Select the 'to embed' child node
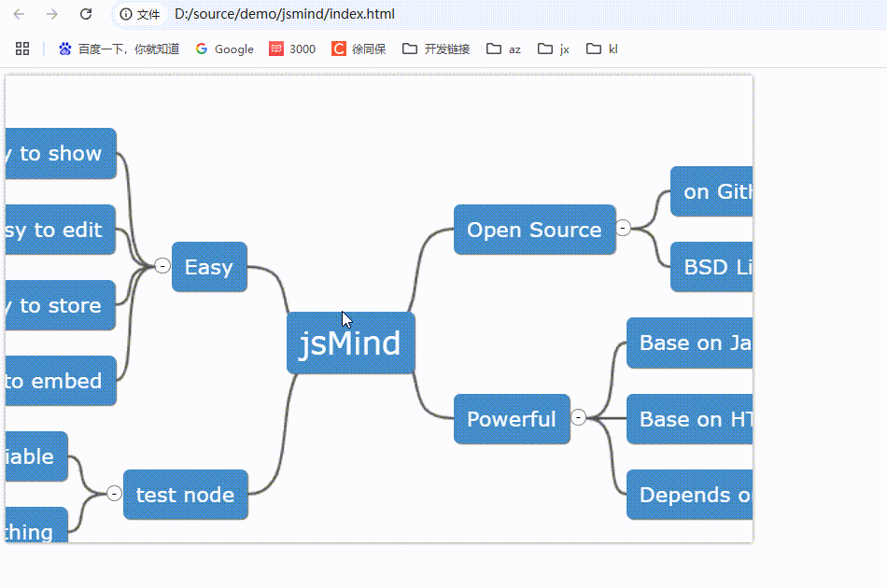887x588 pixels. [x=61, y=381]
